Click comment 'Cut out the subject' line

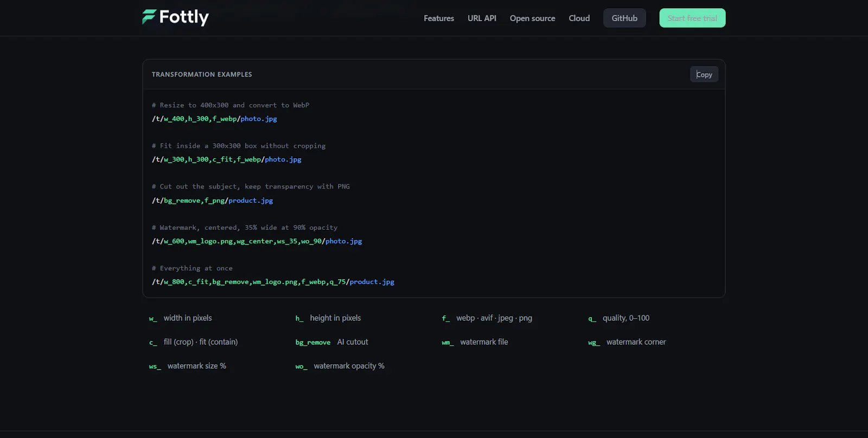251,186
